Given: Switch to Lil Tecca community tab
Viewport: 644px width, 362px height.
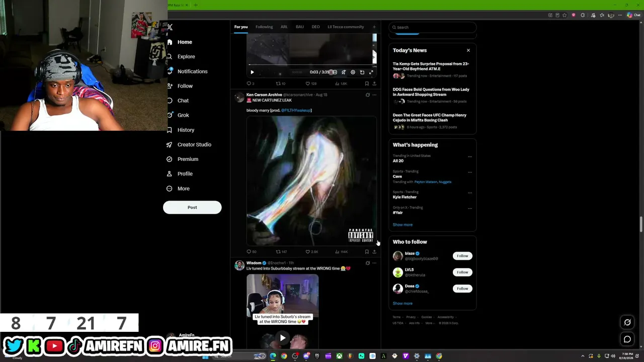Looking at the screenshot, I should [x=346, y=27].
